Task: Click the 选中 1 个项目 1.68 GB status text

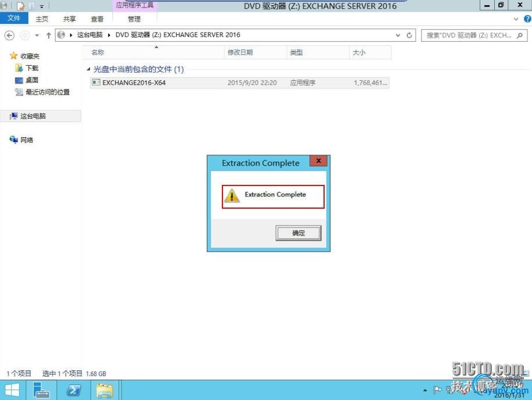Action: (74, 373)
